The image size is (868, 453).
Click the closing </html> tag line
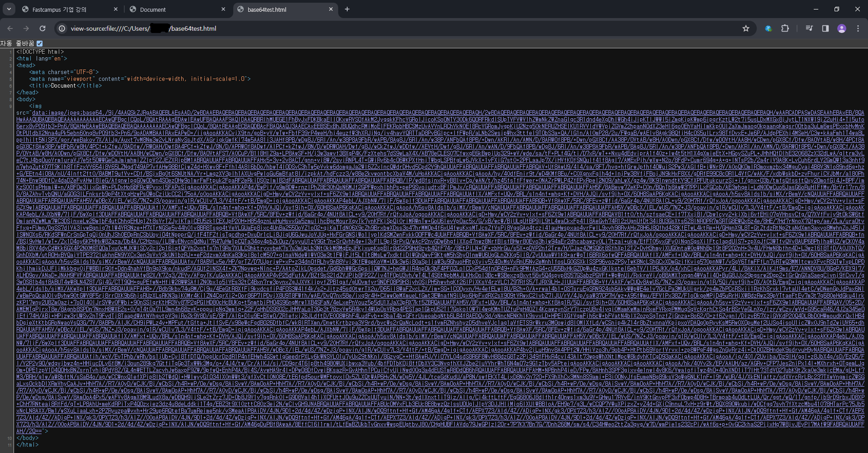(28, 445)
